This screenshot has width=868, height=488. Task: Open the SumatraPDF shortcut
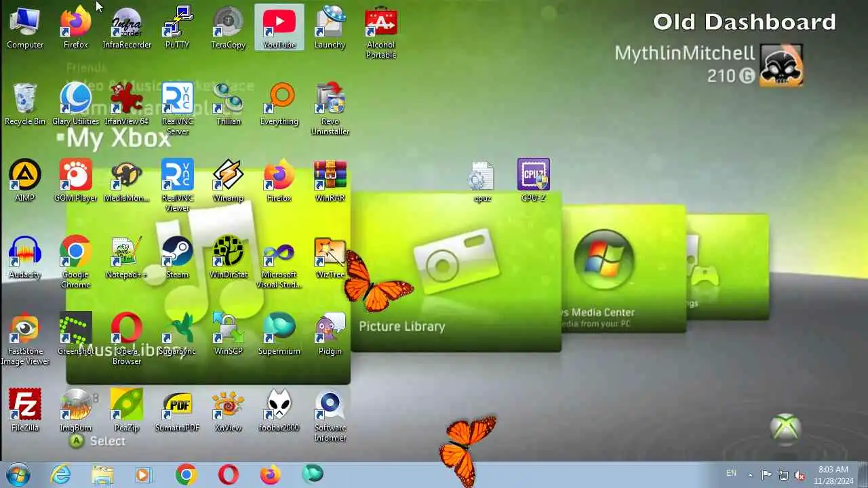(178, 411)
